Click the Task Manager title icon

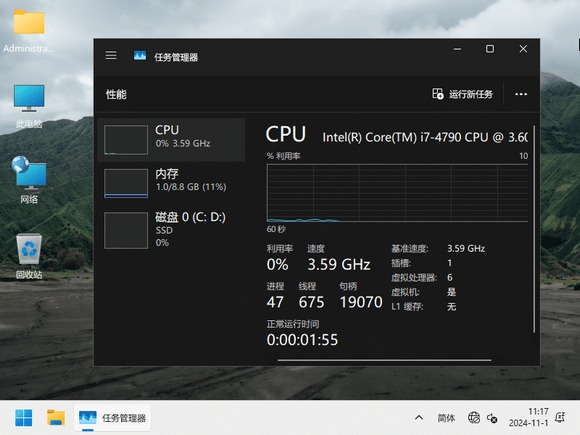pos(140,56)
